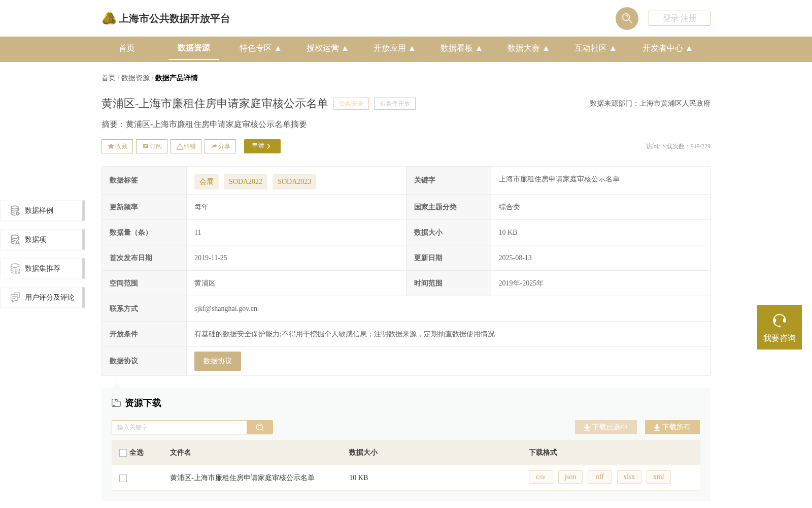Screen dimensions: 812x508
Task: Click the 文件名 column header
Action: tap(180, 453)
